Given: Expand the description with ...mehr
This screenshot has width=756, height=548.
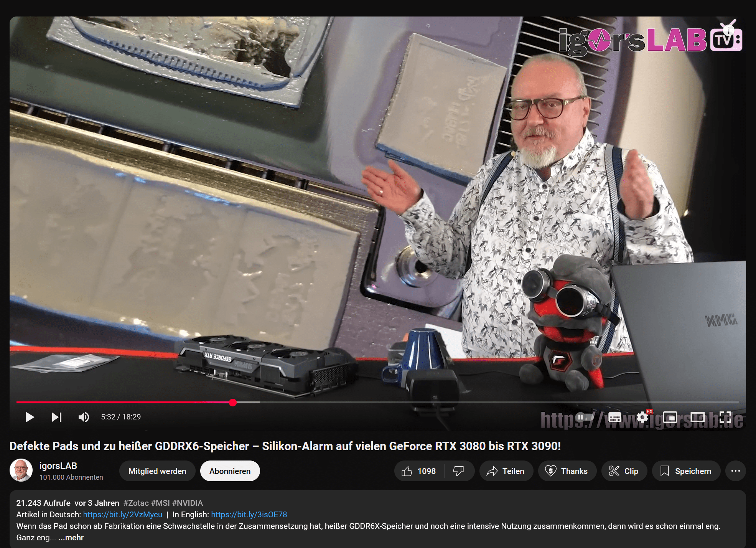Looking at the screenshot, I should 71,537.
